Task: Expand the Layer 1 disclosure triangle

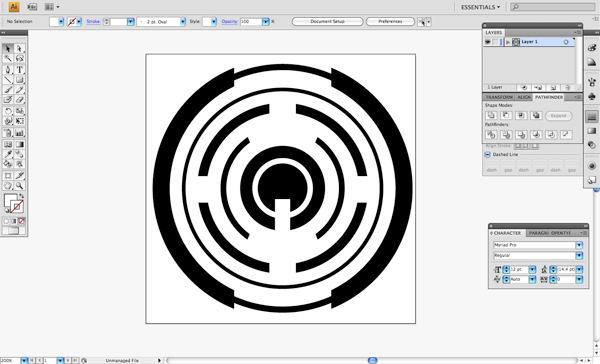Action: point(508,42)
